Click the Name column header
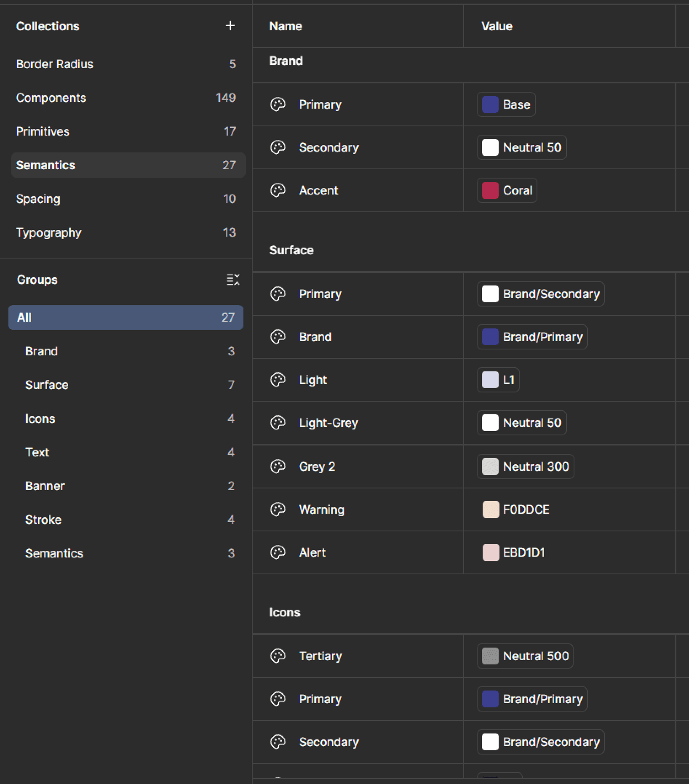This screenshot has width=689, height=784. tap(286, 26)
